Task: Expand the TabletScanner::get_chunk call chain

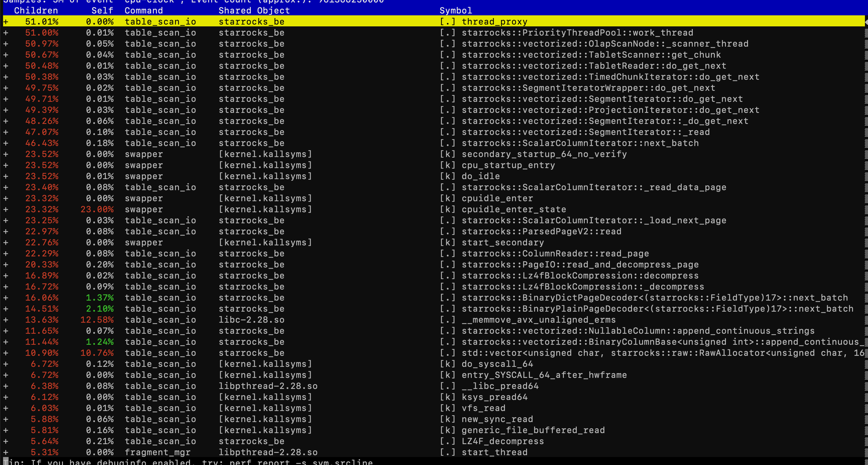Action: click(x=6, y=55)
